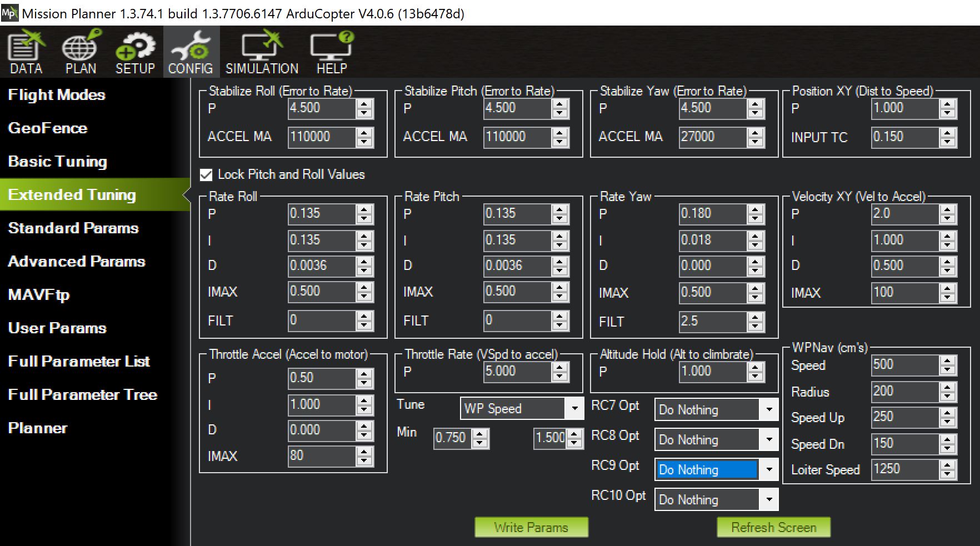This screenshot has width=980, height=546.
Task: Click Throttle Rate P value field
Action: 517,371
